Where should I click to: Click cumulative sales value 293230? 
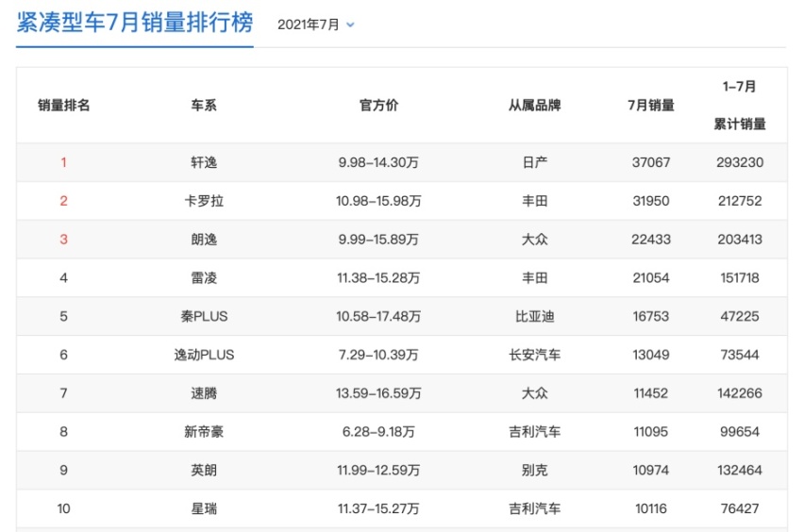pos(740,162)
